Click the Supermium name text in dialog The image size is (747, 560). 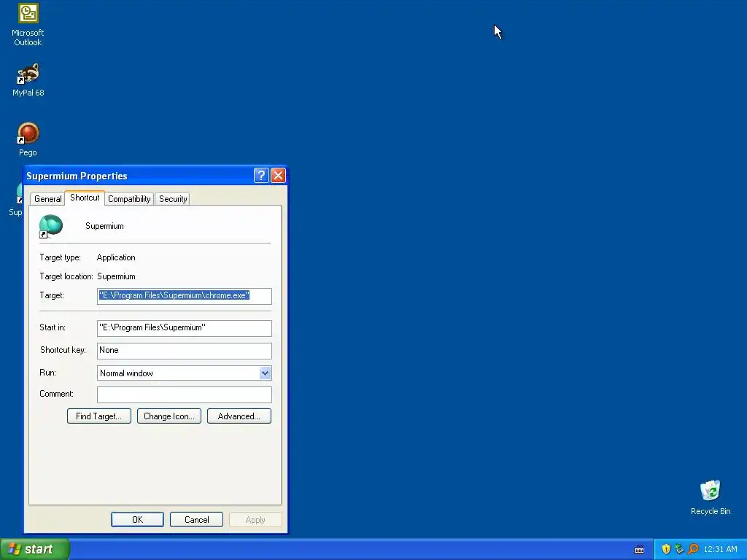(x=104, y=226)
